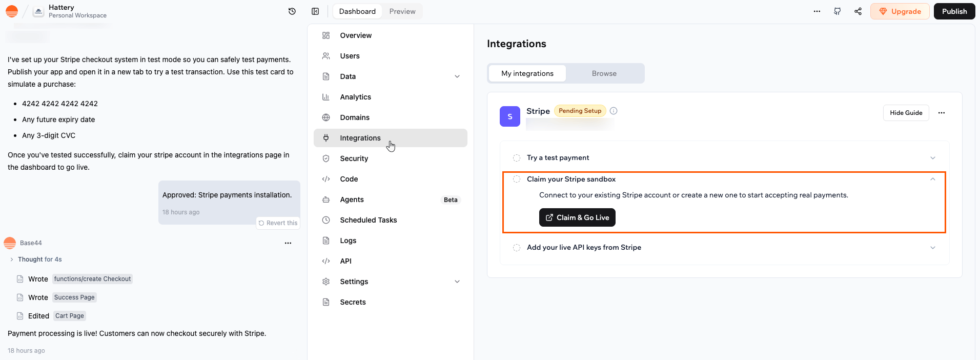Select the Browse integrations tab
Screen dimensions: 980x360
pyautogui.click(x=604, y=73)
